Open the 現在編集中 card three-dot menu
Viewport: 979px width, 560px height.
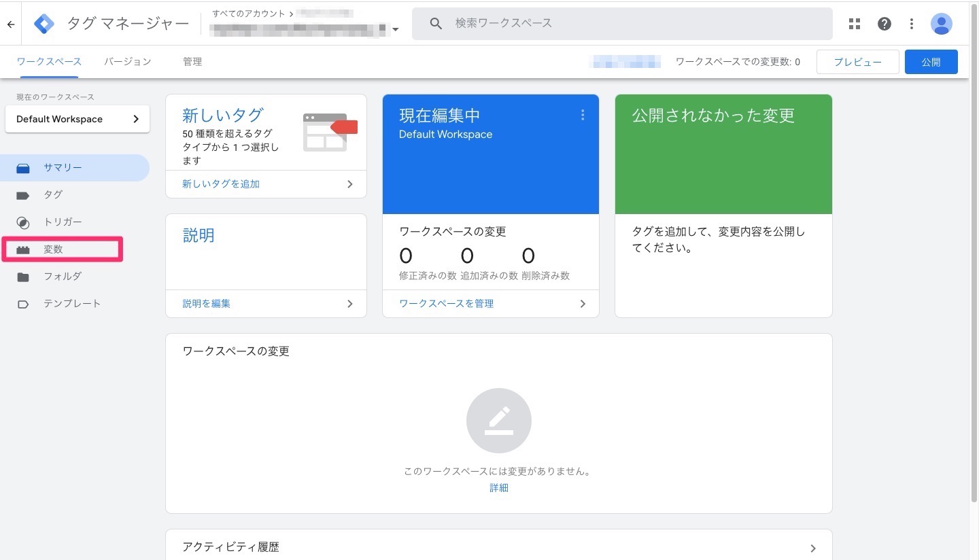(583, 116)
